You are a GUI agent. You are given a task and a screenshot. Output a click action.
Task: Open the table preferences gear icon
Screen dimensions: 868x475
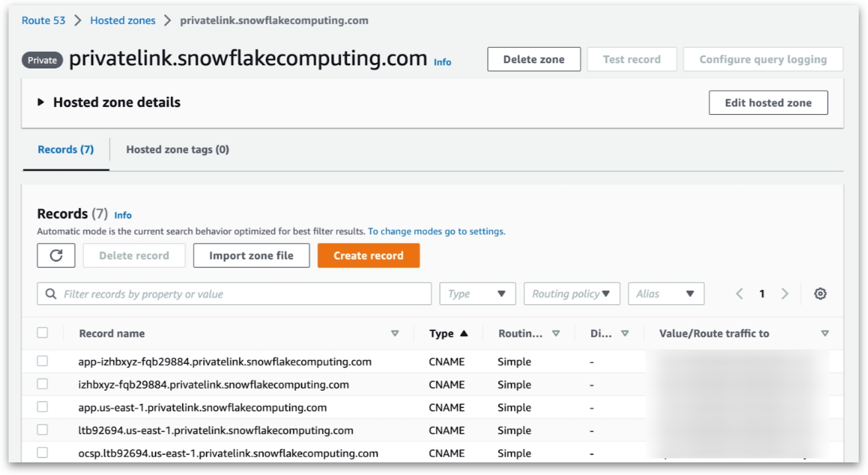pyautogui.click(x=820, y=294)
